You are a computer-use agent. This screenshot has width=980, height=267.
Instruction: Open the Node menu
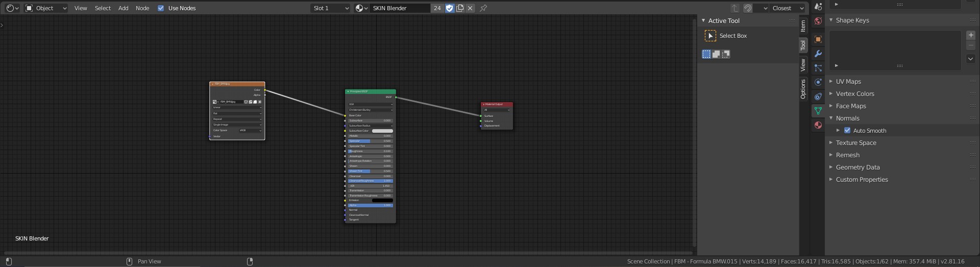142,8
